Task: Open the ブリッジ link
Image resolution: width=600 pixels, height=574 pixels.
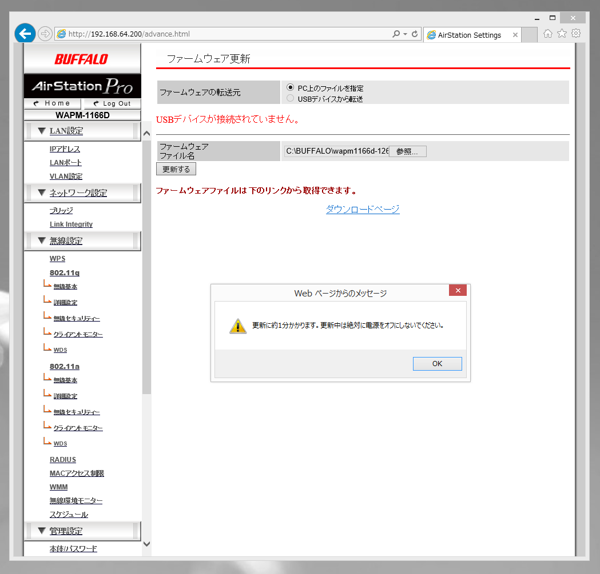Action: coord(61,210)
